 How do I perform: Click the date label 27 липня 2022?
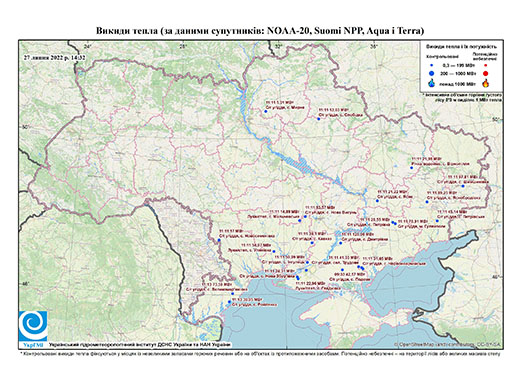(55, 57)
